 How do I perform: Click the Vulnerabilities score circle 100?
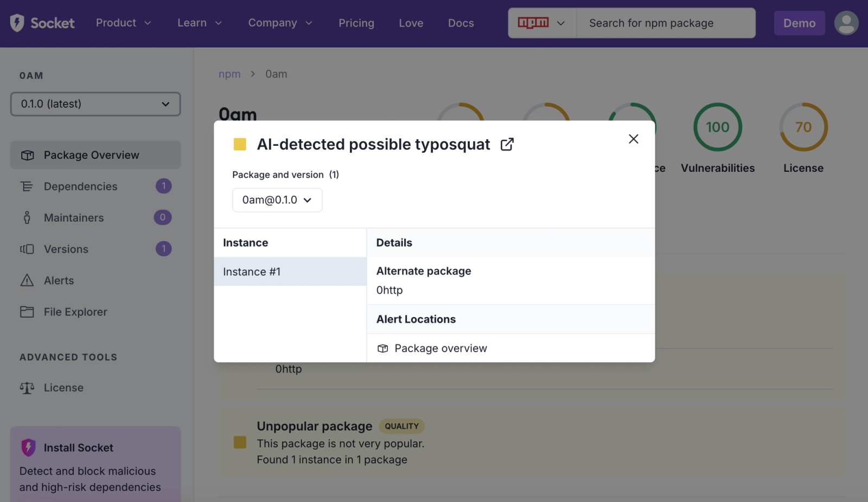(x=717, y=127)
